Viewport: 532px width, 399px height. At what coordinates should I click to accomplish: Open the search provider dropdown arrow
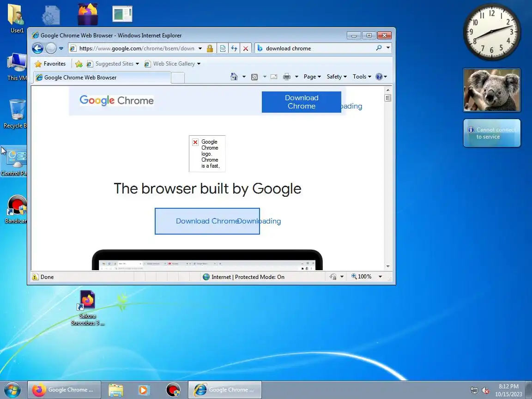coord(388,48)
